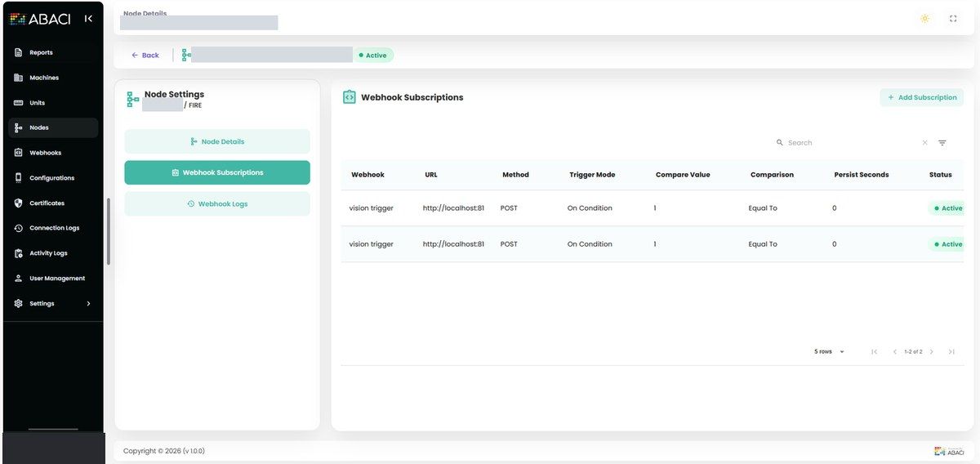Expand the Settings submenu chevron
980x464 pixels.
[x=88, y=304]
